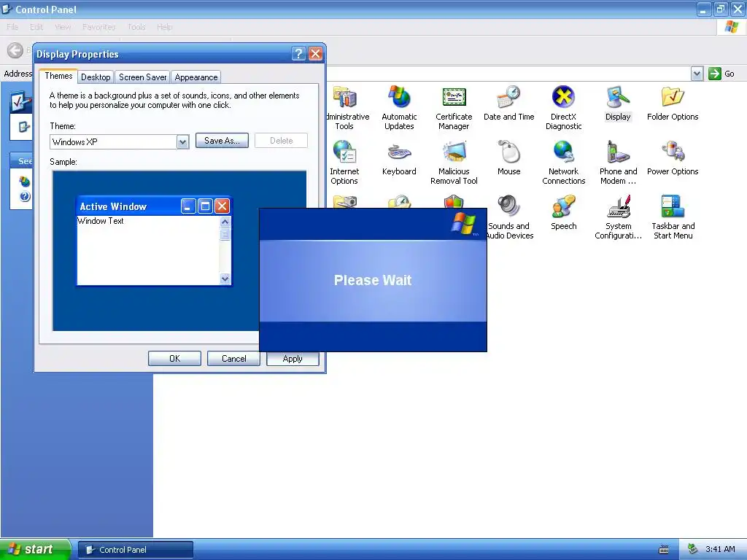Select the Themes tab
Screen dimensions: 747x560
click(58, 76)
